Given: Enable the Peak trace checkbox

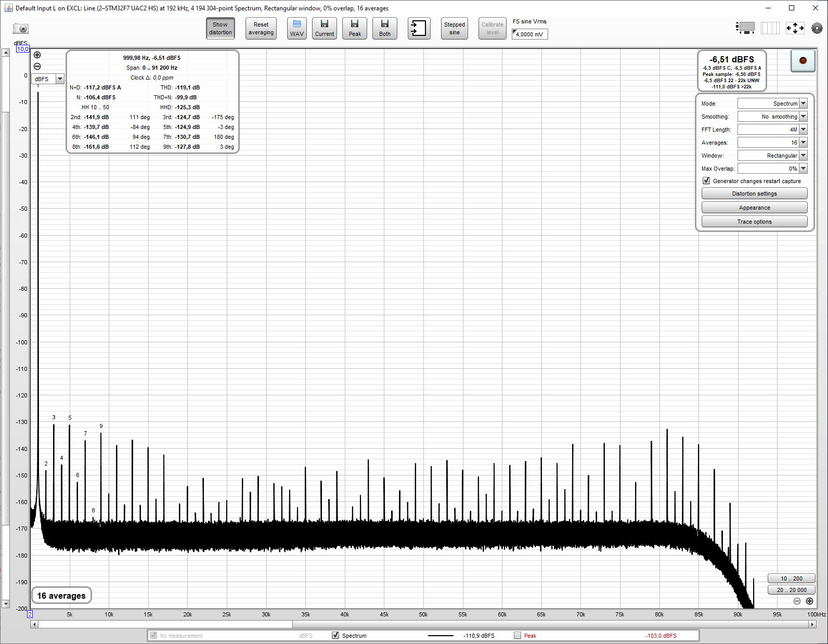Looking at the screenshot, I should (517, 635).
